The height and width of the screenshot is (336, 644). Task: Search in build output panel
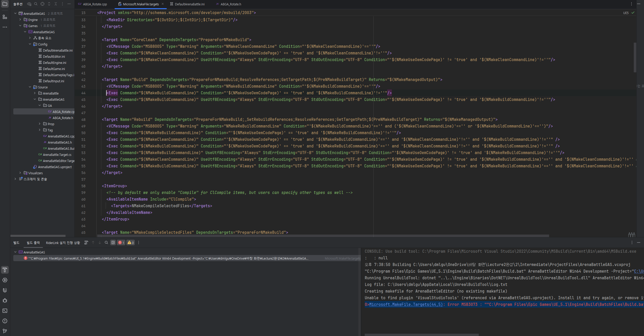coord(106,243)
